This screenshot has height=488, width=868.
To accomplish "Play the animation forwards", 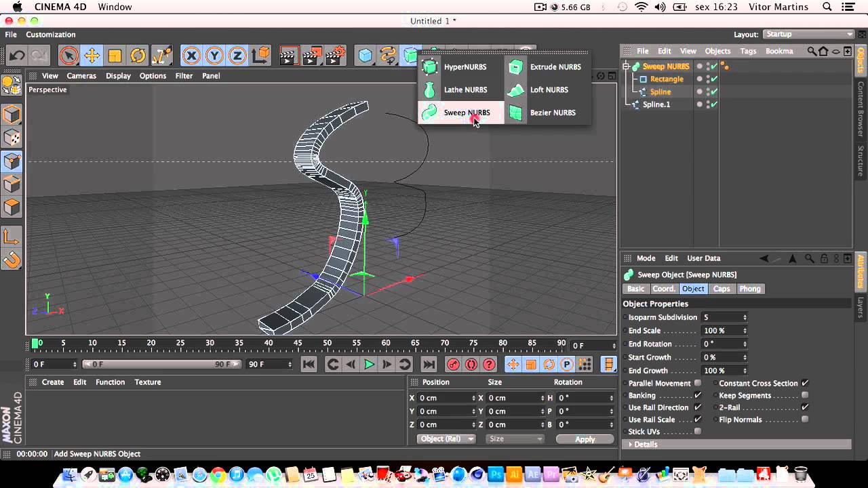I will (x=369, y=365).
